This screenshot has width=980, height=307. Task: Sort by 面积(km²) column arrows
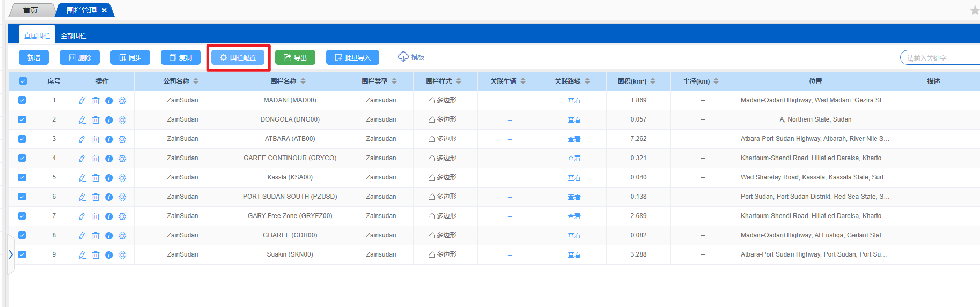653,81
